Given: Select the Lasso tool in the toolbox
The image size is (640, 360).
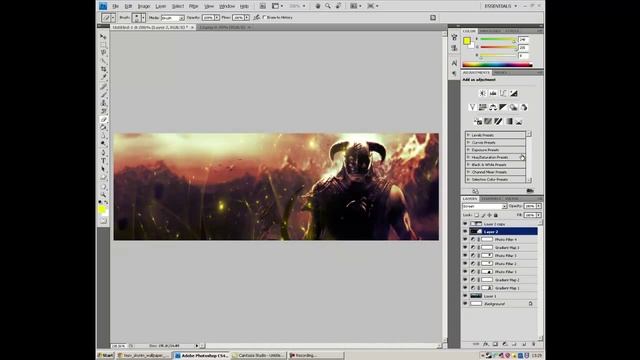Looking at the screenshot, I should (x=103, y=53).
